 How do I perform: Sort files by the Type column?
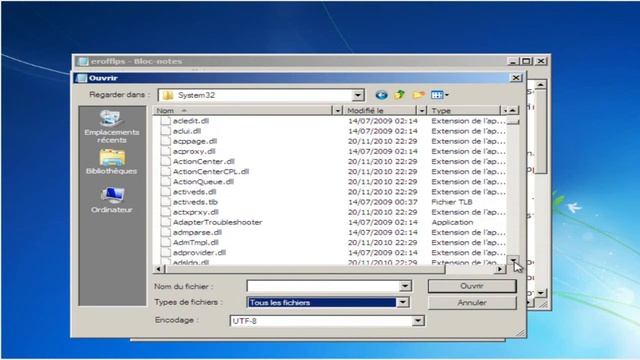[464, 111]
